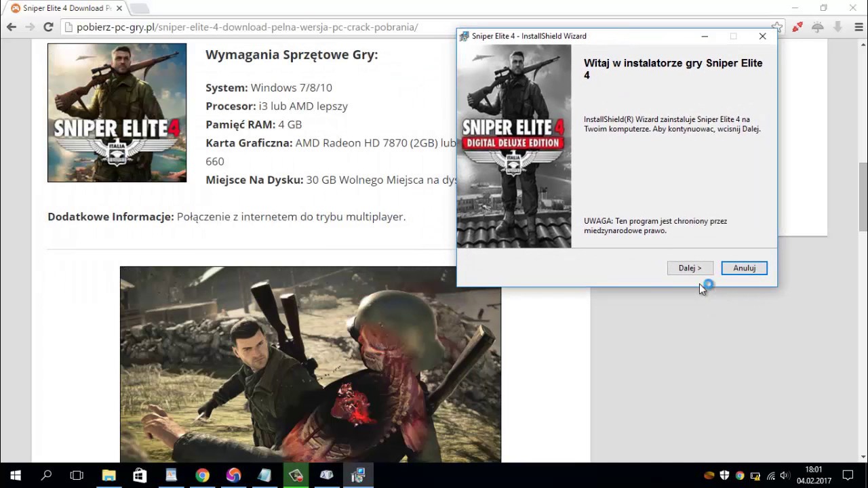Open the WordPad-style document app on taskbar
This screenshot has height=488, width=868.
coord(171,475)
